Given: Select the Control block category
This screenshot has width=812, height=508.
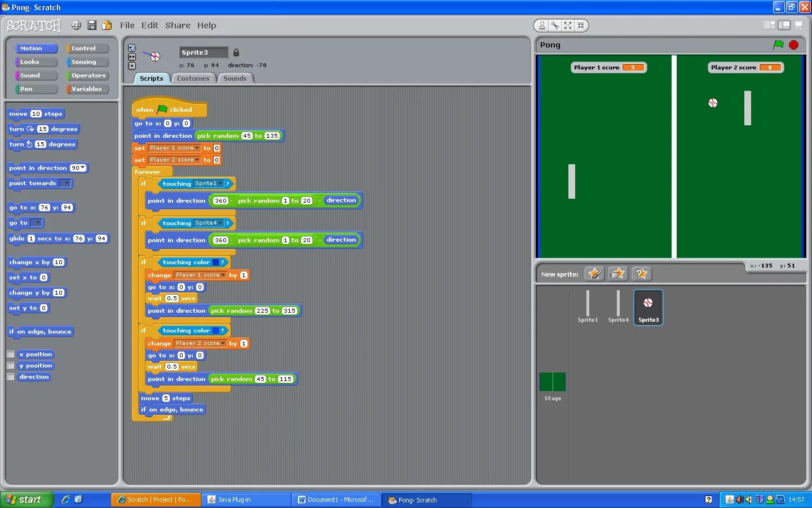Looking at the screenshot, I should pos(87,49).
